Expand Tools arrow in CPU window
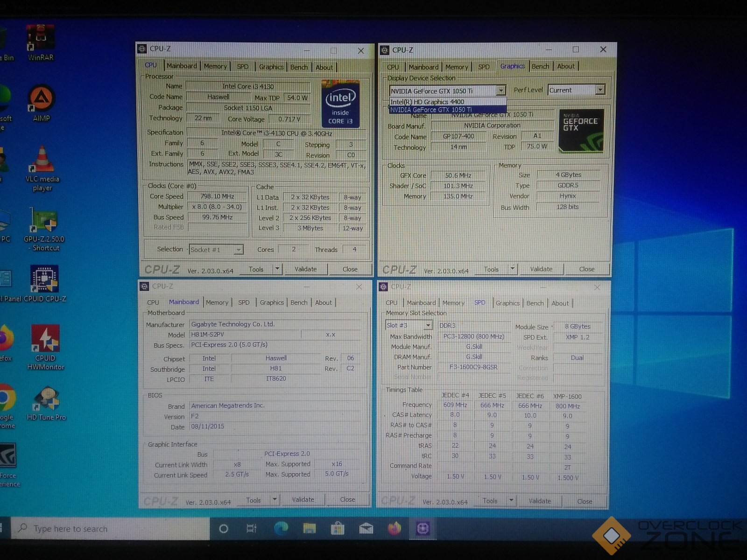This screenshot has width=747, height=560. click(x=277, y=269)
